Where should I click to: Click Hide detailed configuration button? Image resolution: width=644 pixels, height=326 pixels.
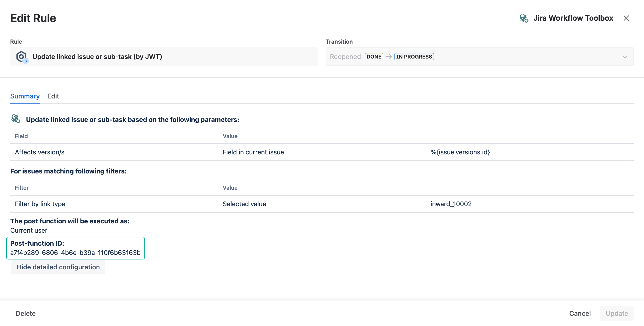(x=58, y=267)
